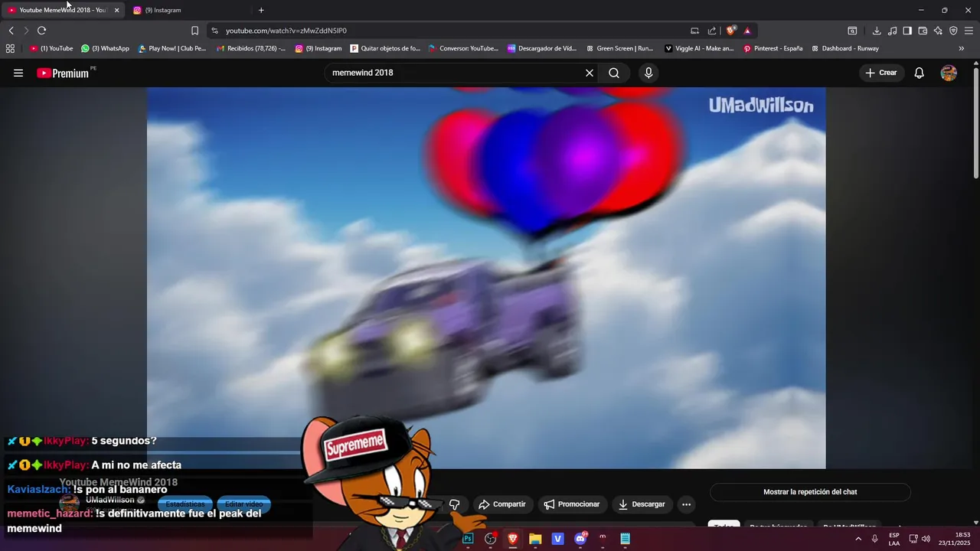Screen dimensions: 980x551
Task: Open the volume speaker tray icon
Action: click(x=926, y=539)
